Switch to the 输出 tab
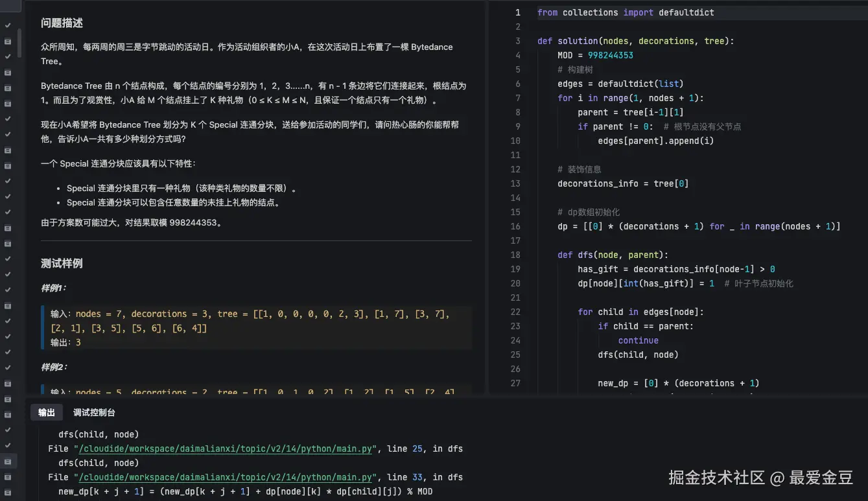This screenshot has height=501, width=868. [47, 412]
